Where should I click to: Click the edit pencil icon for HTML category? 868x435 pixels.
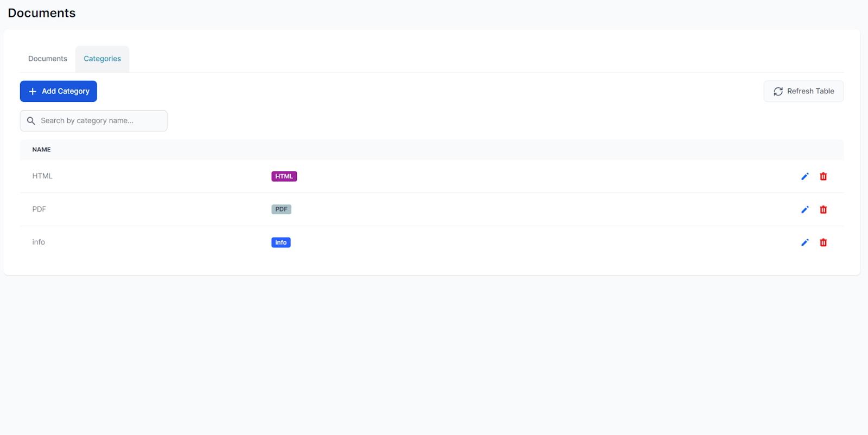(805, 176)
